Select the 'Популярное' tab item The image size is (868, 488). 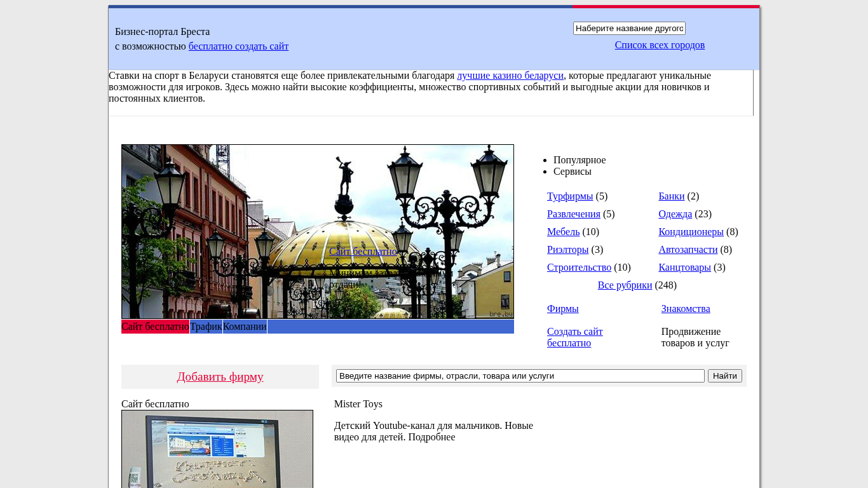pyautogui.click(x=580, y=160)
